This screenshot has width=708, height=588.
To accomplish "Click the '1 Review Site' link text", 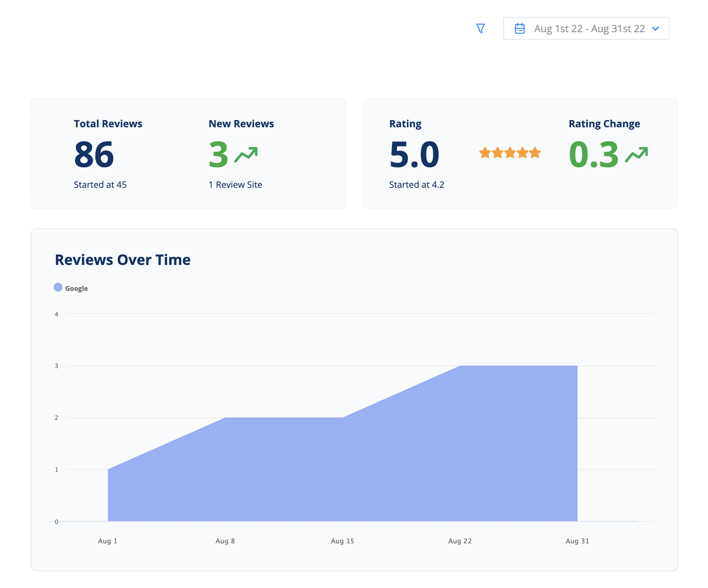I will (x=235, y=185).
